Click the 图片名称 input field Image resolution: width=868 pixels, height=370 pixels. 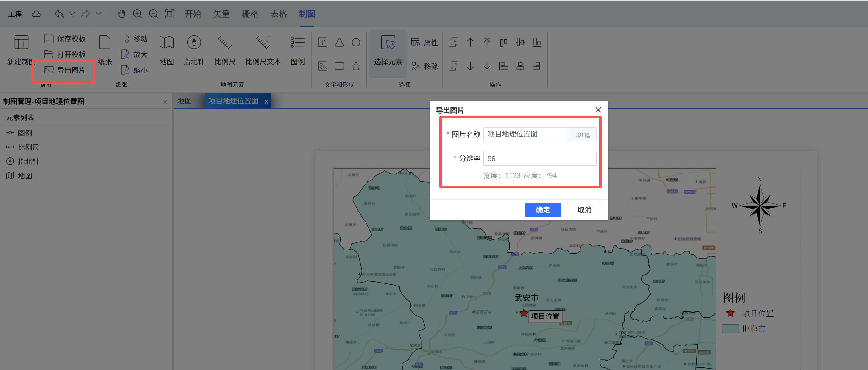coord(526,134)
